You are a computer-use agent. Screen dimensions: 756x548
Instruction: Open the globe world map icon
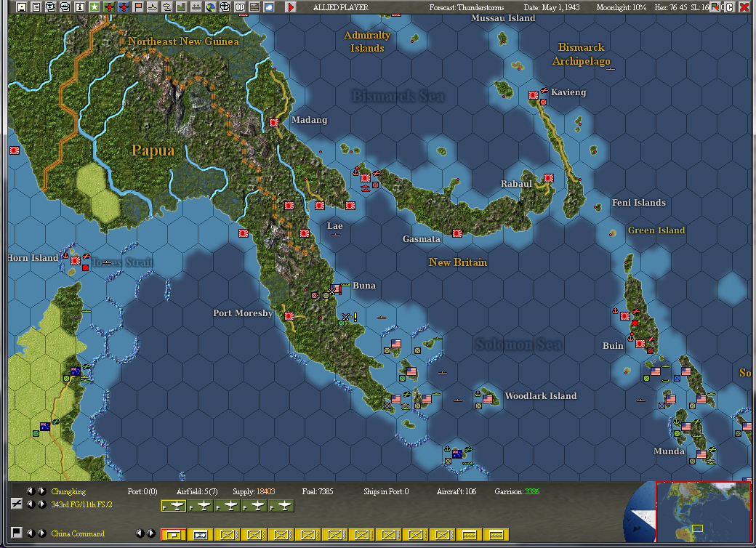pos(210,7)
